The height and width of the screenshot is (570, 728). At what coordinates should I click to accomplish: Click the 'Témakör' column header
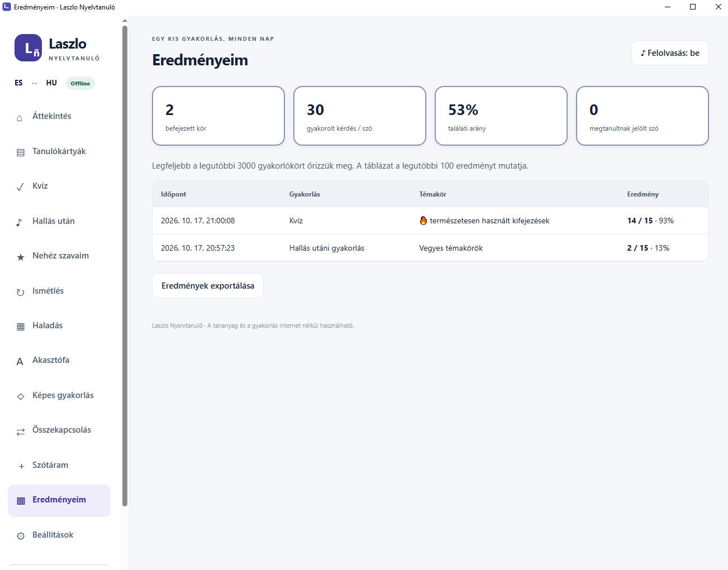pos(433,194)
